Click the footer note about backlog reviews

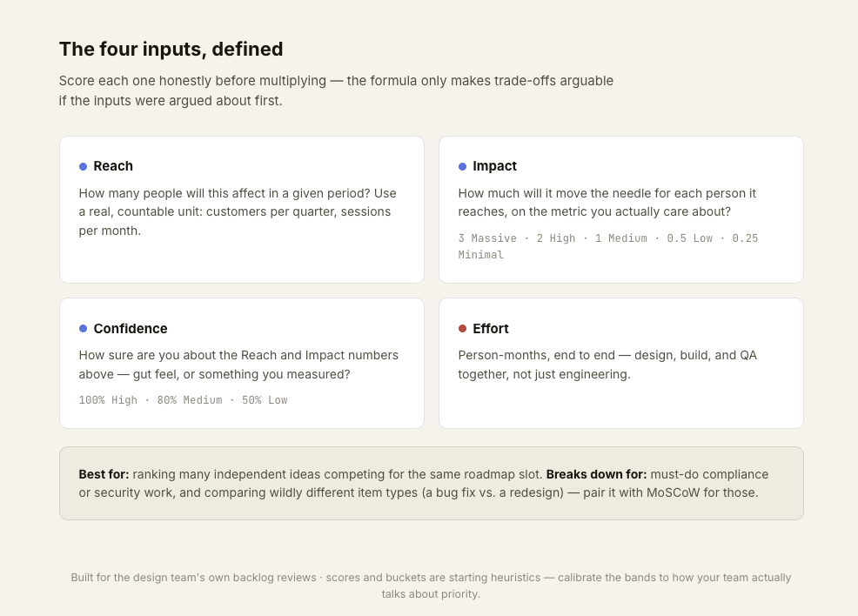point(431,586)
